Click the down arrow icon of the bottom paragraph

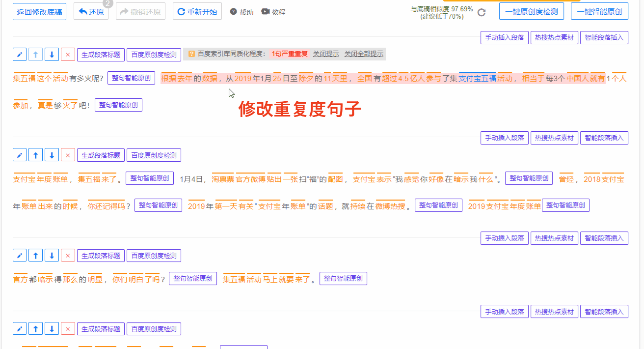(52, 329)
